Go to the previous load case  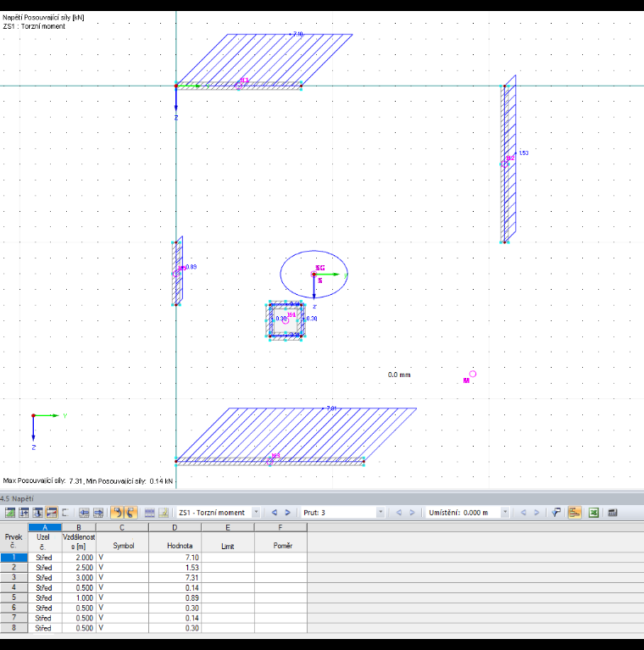coord(274,513)
